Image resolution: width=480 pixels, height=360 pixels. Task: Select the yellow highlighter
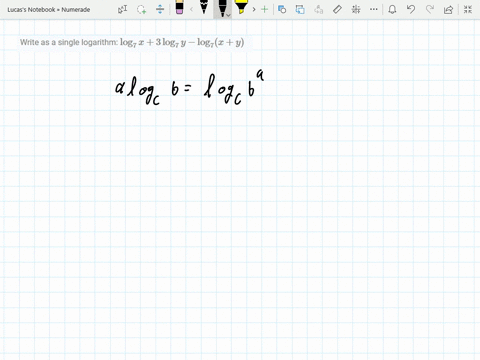click(241, 7)
